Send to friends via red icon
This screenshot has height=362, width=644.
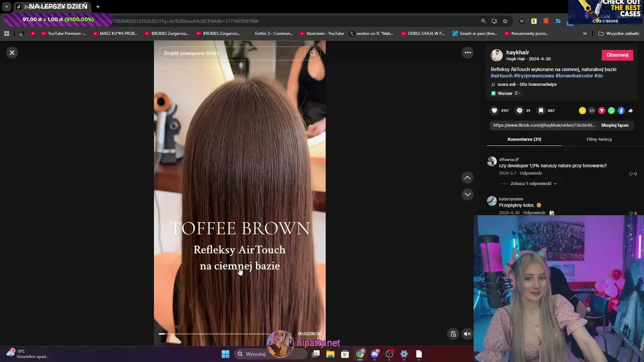tap(601, 111)
